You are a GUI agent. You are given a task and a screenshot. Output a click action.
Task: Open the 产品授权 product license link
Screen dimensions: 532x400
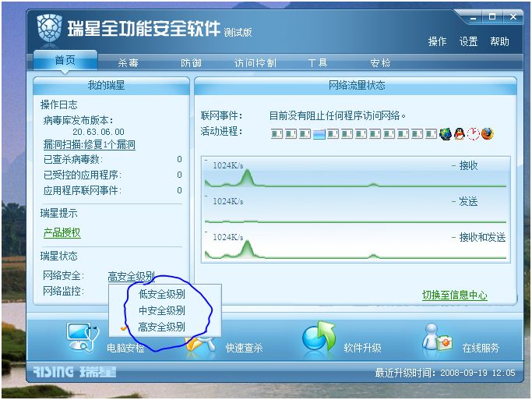[62, 232]
